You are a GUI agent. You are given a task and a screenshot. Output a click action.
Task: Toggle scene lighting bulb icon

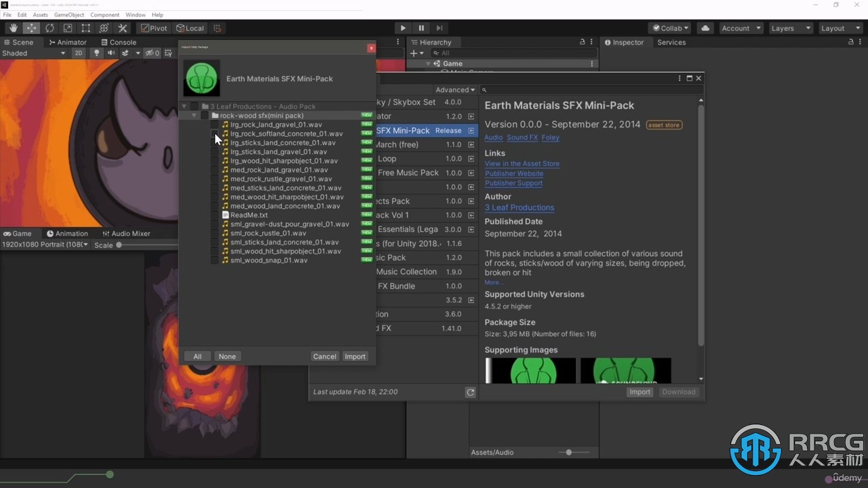point(97,53)
